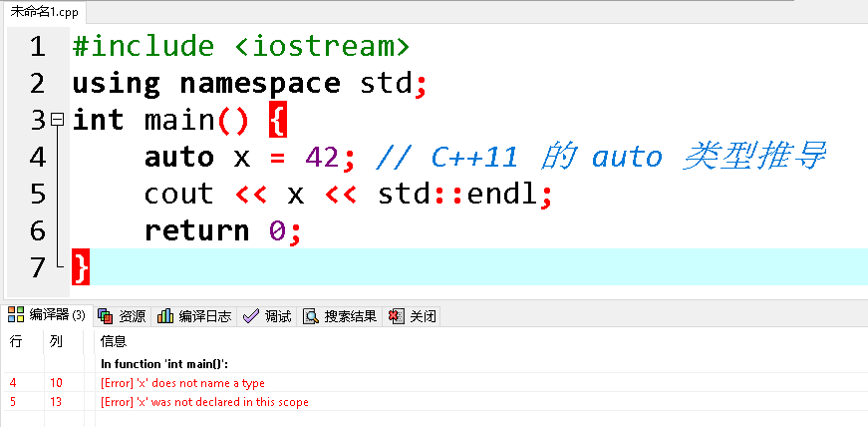The image size is (868, 427).
Task: Click column value 10 in error list
Action: (x=56, y=383)
